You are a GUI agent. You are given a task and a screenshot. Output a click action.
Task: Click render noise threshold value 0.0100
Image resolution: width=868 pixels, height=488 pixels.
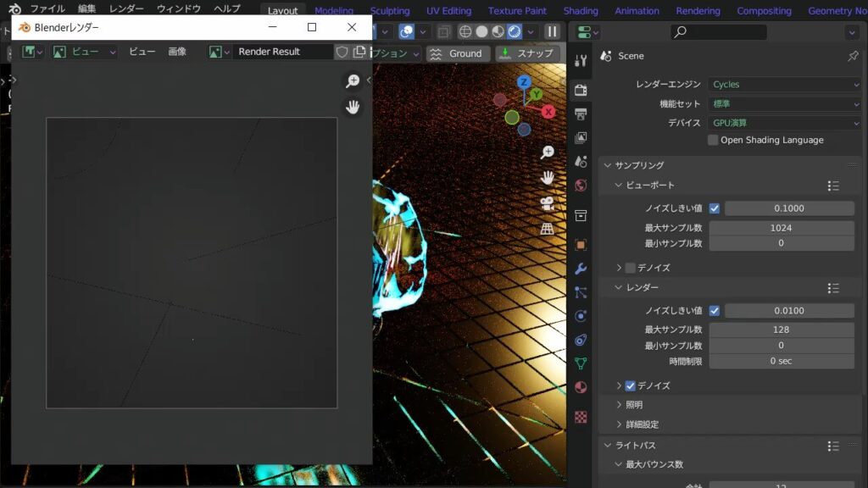click(x=789, y=311)
